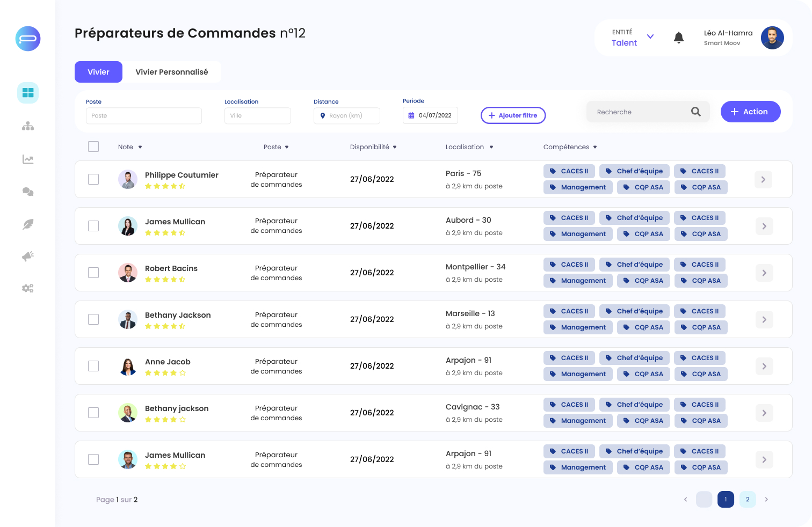
Task: Toggle the select-all header checkbox
Action: click(93, 147)
